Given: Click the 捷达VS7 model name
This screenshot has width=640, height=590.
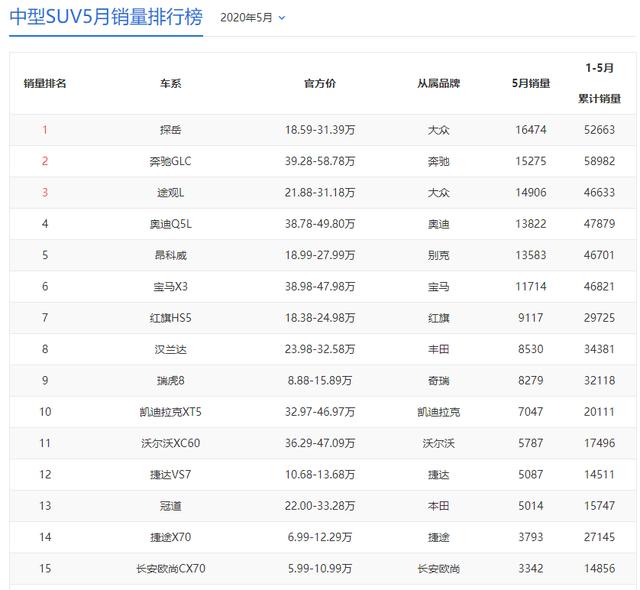Looking at the screenshot, I should 171,475.
